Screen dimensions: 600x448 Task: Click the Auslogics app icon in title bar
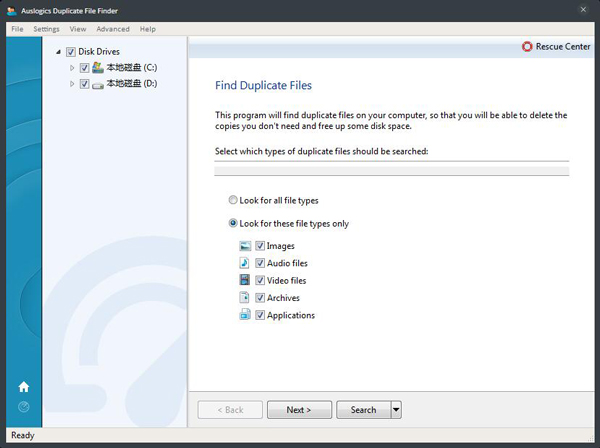12,11
